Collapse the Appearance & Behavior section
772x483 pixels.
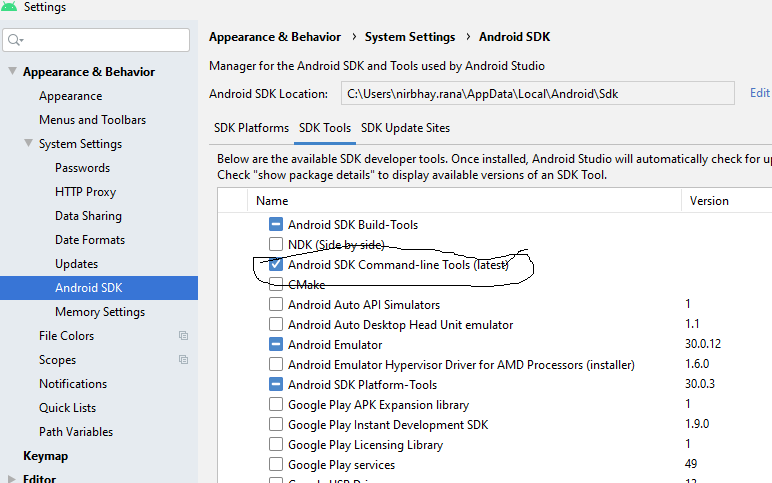[x=13, y=71]
